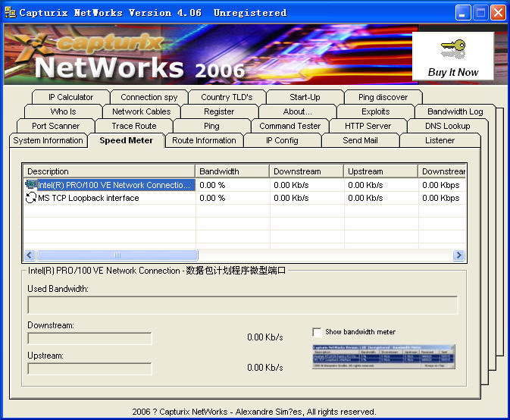The image size is (510, 420).
Task: Click the Buy It Now button
Action: coord(453,56)
